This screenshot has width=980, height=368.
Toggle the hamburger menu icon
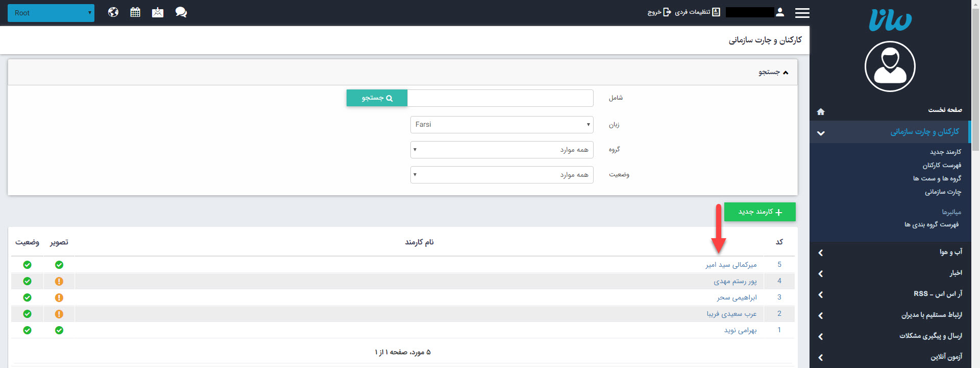(x=802, y=13)
